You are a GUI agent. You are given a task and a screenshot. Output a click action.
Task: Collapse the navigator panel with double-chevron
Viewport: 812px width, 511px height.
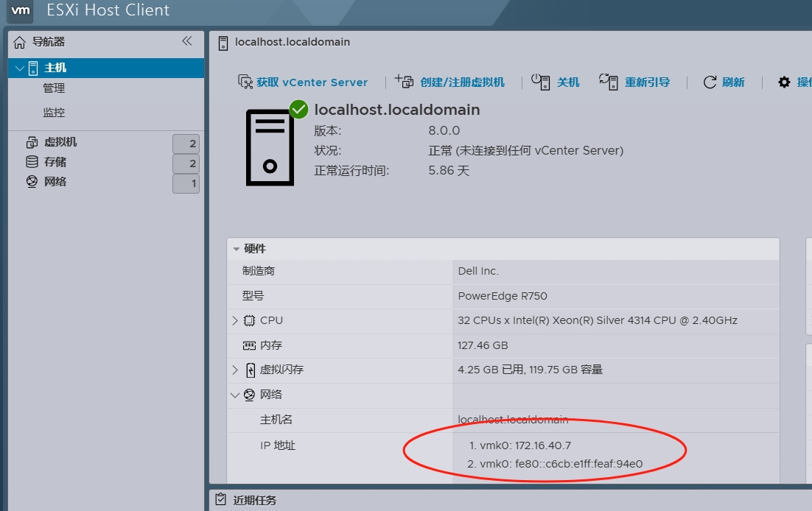pyautogui.click(x=187, y=41)
